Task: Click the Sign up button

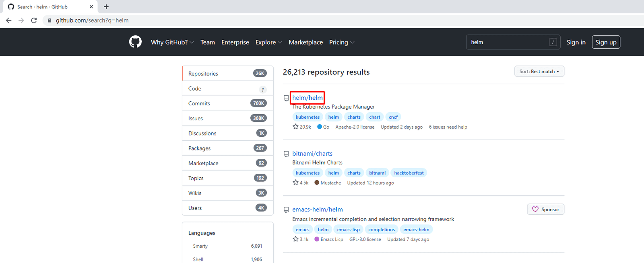Action: (606, 42)
